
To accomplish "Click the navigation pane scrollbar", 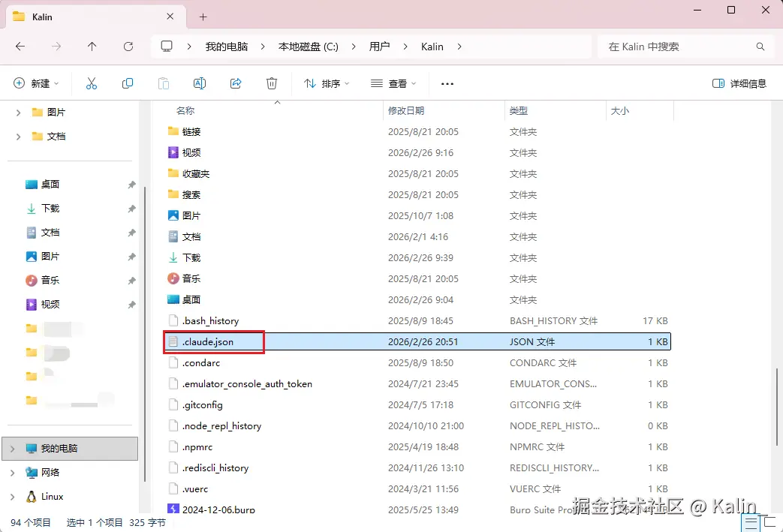I will [x=145, y=335].
